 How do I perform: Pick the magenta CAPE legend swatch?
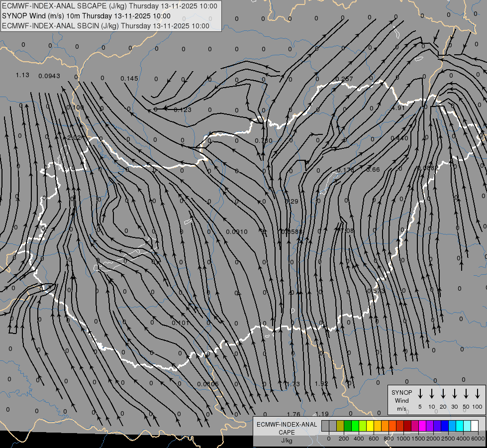point(422,426)
